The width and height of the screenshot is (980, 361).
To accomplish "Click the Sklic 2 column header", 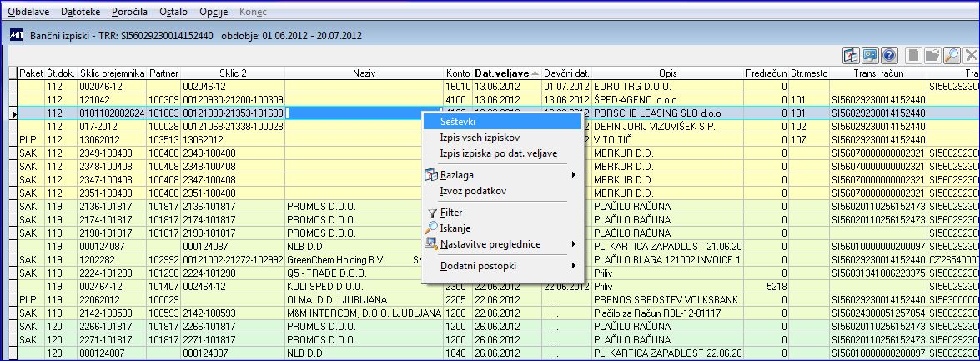I will pos(233,73).
